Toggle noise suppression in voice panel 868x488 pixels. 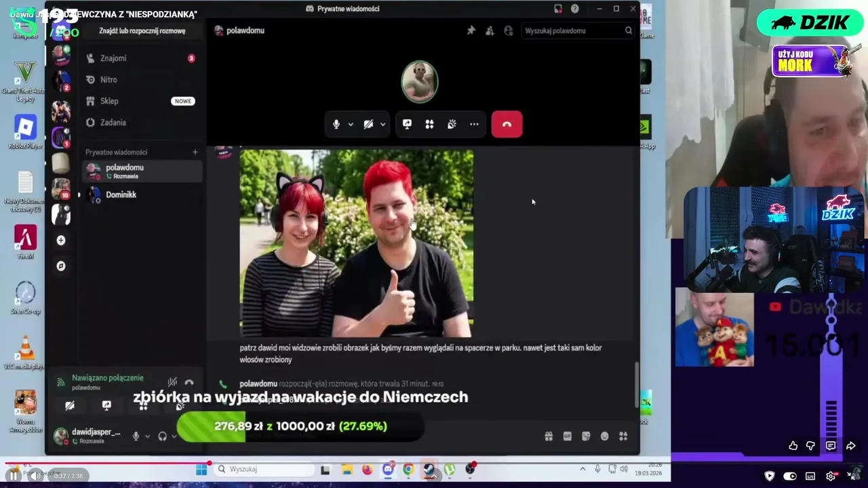(173, 382)
